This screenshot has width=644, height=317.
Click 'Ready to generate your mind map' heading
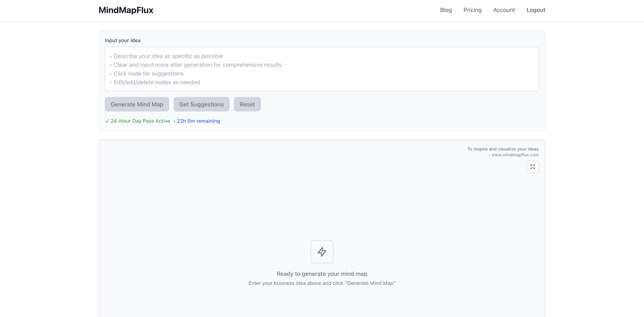pos(322,274)
